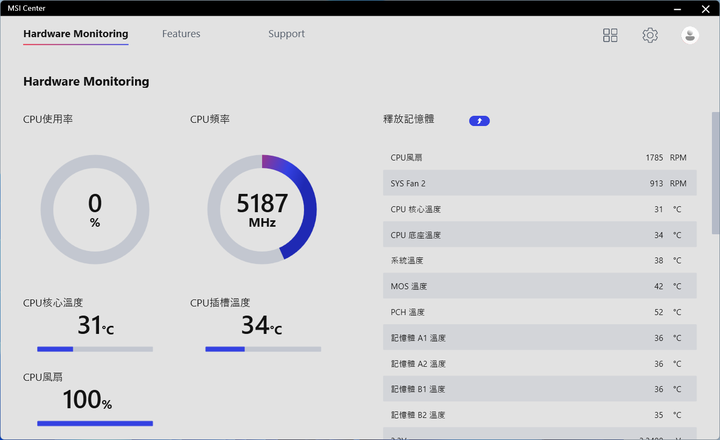The height and width of the screenshot is (440, 720).
Task: Click the Hardware Monitoring section heading
Action: (86, 82)
